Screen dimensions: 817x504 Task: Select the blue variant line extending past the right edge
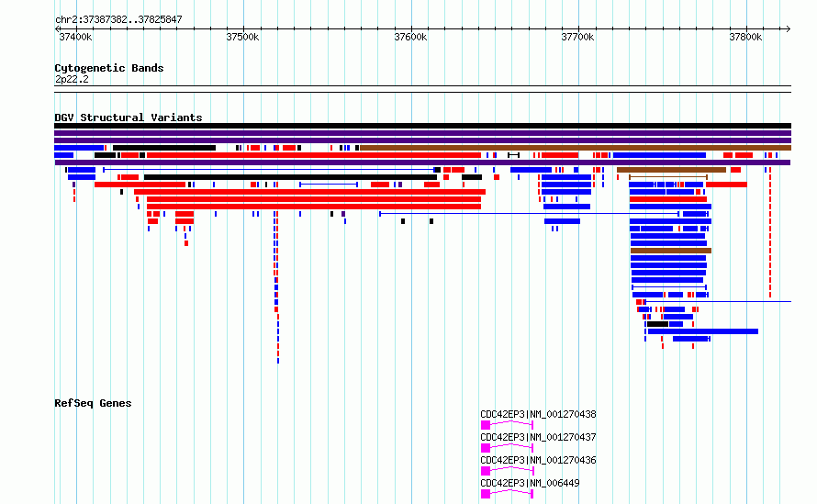[x=718, y=302]
